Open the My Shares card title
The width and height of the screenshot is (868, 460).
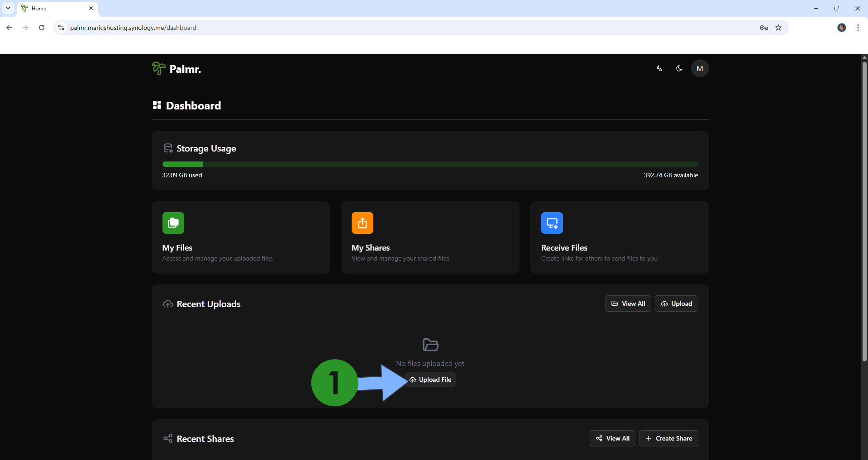(371, 248)
